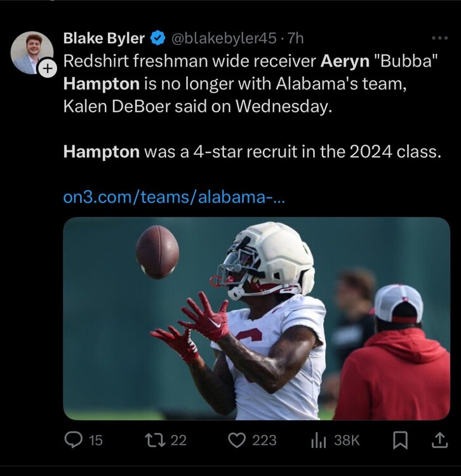Click the 7h timestamp

click(296, 39)
